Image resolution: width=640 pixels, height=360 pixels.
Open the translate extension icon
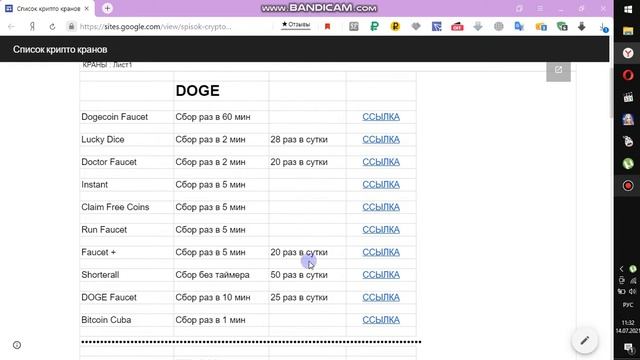tap(519, 27)
